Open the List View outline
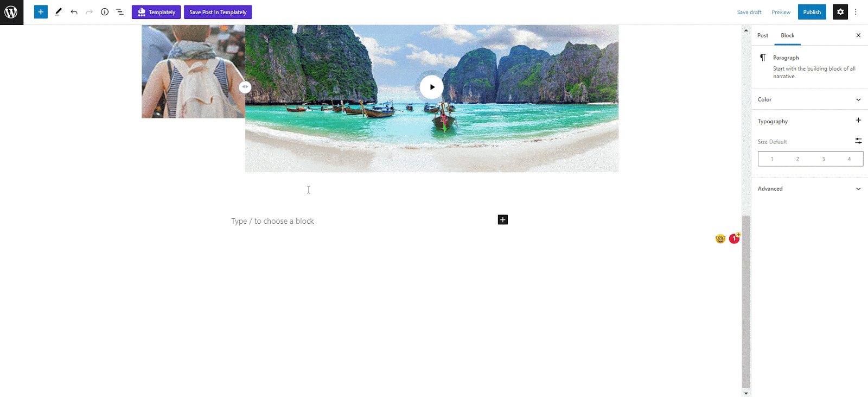Image resolution: width=868 pixels, height=397 pixels. (120, 12)
